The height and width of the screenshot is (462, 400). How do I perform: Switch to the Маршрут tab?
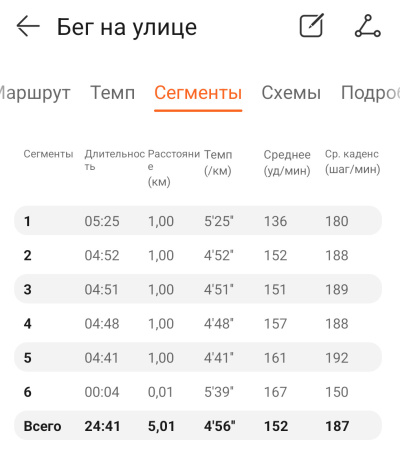click(x=34, y=92)
